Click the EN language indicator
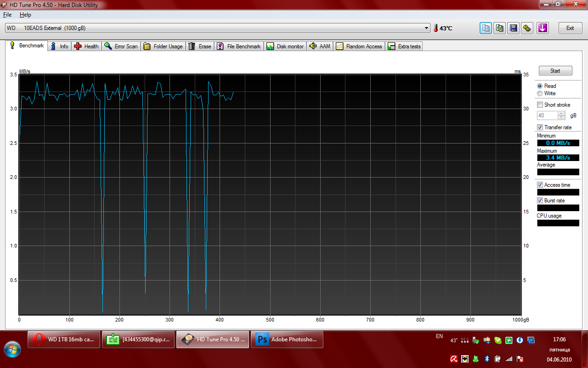The width and height of the screenshot is (588, 368). click(439, 336)
